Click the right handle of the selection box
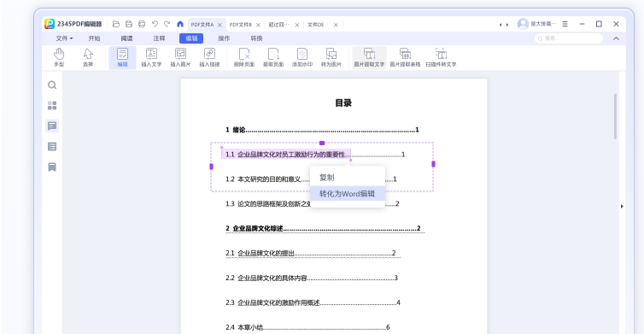The width and height of the screenshot is (644, 334). [x=433, y=164]
